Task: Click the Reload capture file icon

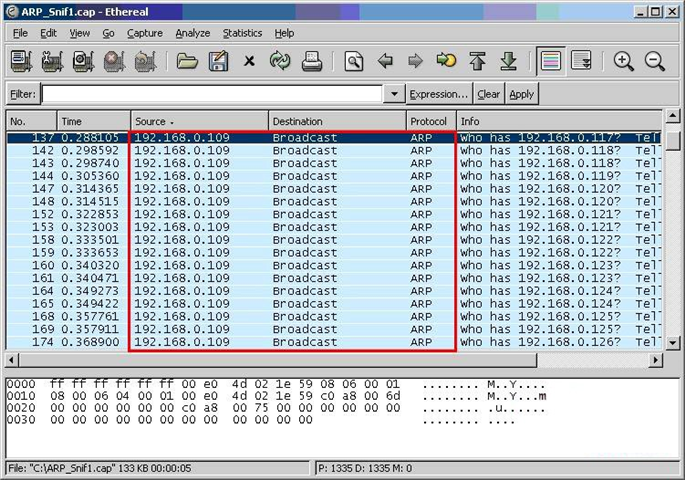Action: tap(279, 62)
